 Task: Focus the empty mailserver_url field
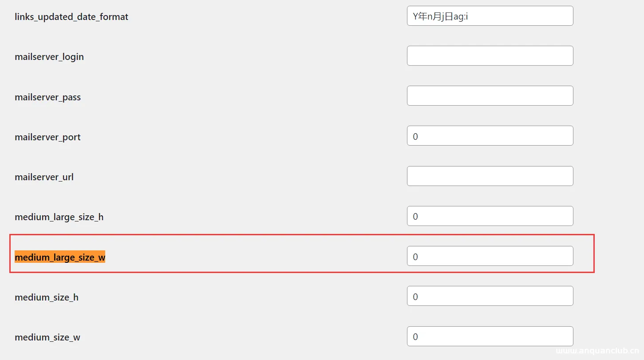pos(490,176)
